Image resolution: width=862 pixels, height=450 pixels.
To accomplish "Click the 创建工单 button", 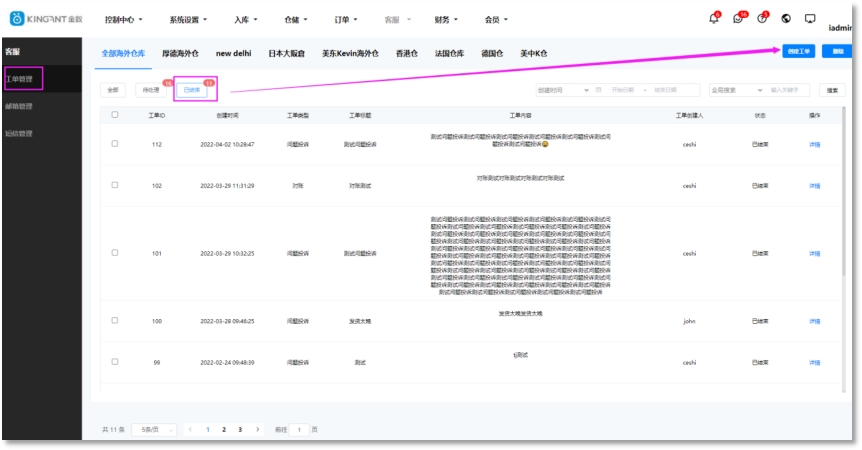I will (799, 51).
